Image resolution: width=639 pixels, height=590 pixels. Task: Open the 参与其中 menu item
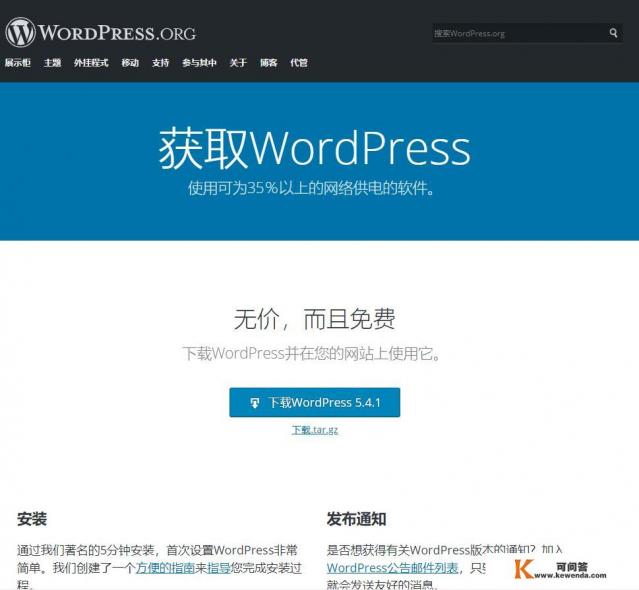tap(199, 63)
